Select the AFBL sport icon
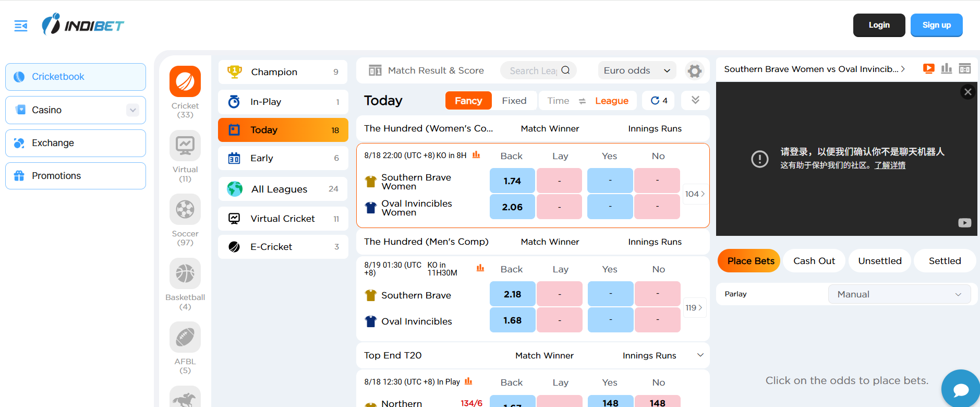 (x=185, y=337)
